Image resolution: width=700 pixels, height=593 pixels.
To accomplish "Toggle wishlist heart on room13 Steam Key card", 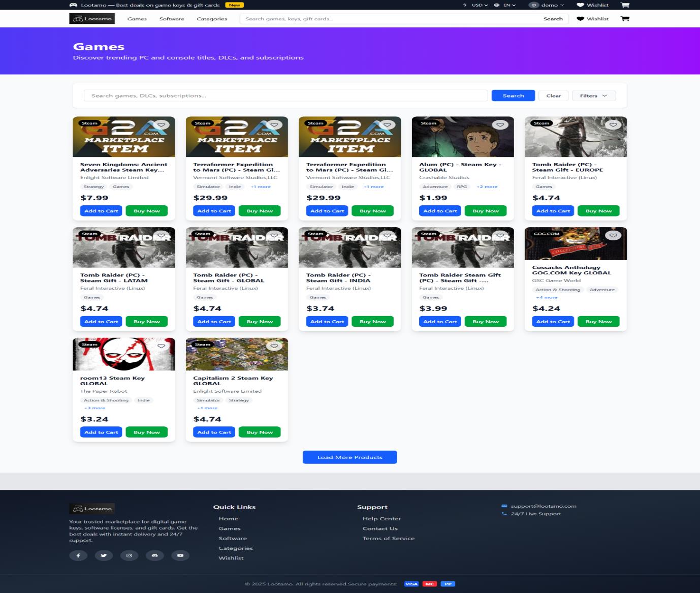I will 161,346.
